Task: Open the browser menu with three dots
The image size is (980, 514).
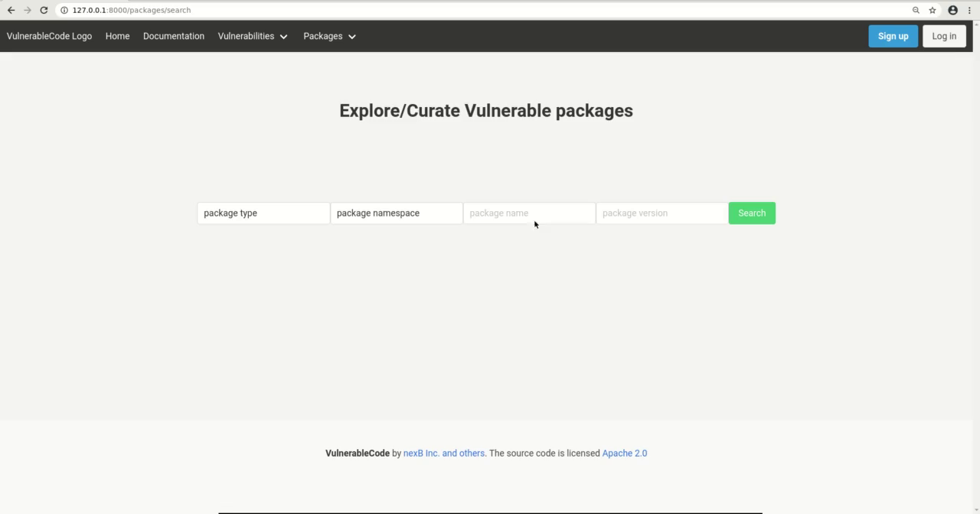Action: pyautogui.click(x=969, y=10)
